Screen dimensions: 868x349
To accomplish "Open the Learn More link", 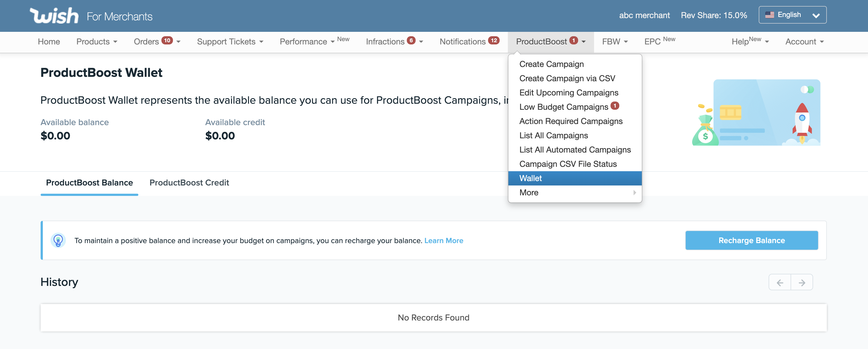I will coord(443,241).
